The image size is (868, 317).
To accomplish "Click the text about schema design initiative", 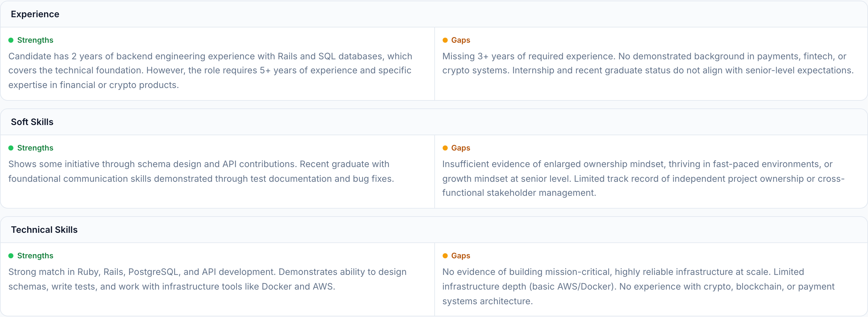I will click(x=201, y=171).
